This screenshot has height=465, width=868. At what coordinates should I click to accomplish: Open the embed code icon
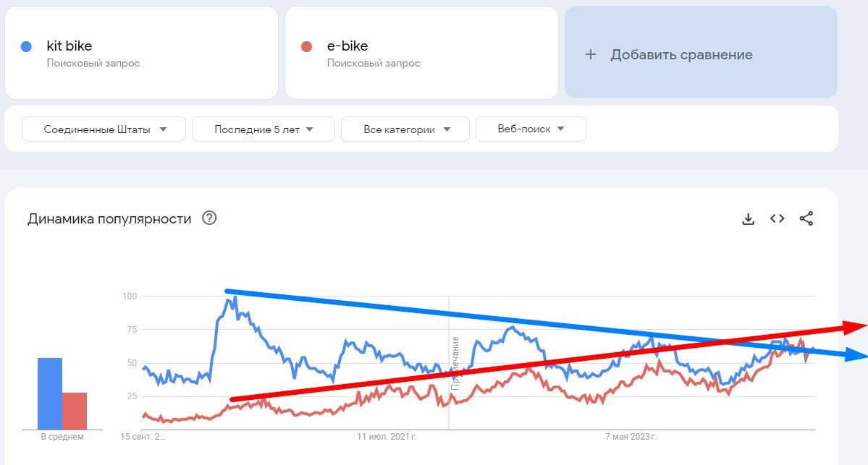(777, 218)
